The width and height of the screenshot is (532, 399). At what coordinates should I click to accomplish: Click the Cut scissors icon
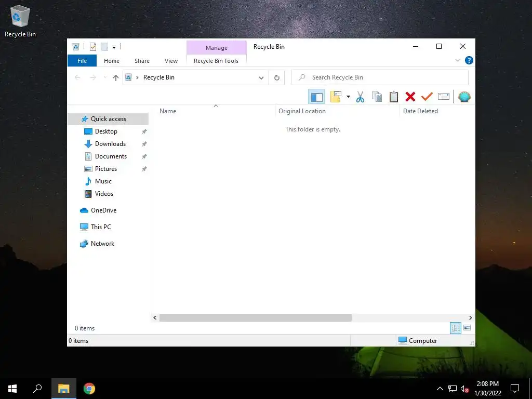point(360,97)
